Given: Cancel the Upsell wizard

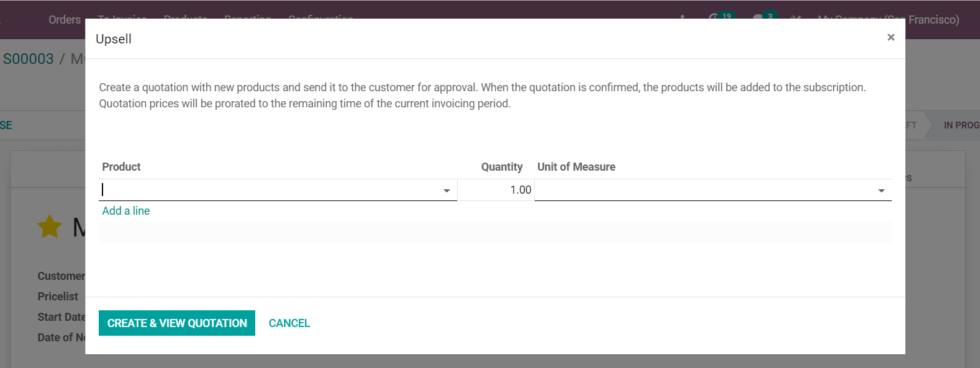Looking at the screenshot, I should click(289, 323).
